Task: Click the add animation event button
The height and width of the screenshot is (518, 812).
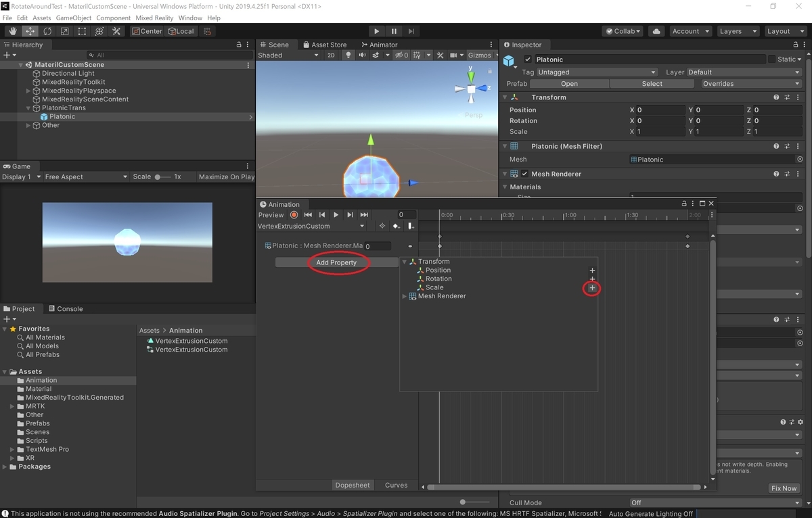Action: point(411,226)
